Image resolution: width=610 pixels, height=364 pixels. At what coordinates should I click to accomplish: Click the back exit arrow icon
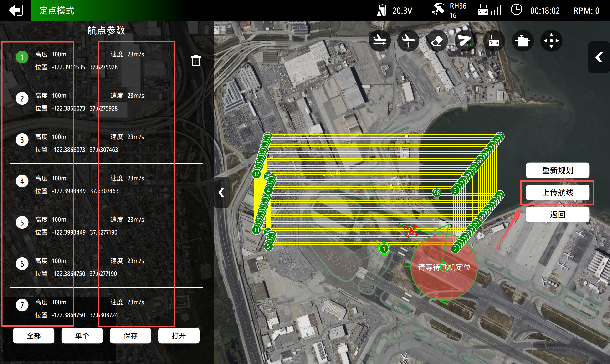tap(16, 10)
